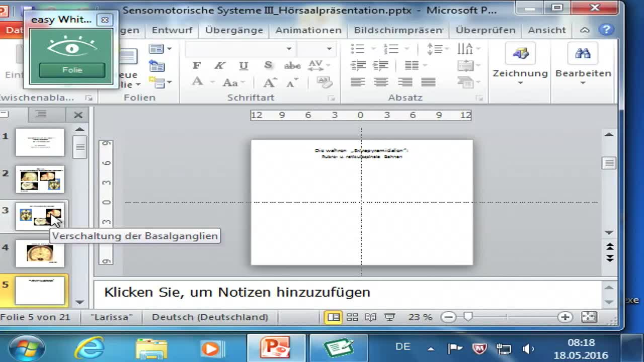Switch to the Ansicht ribbon tab
The image size is (644, 362).
(546, 30)
